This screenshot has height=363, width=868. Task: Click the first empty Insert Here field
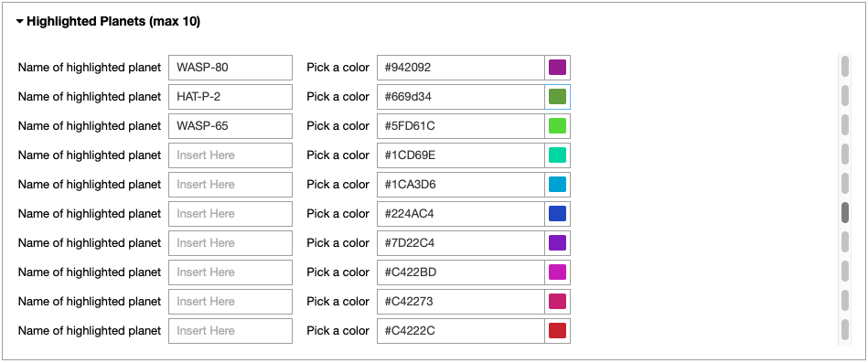tap(230, 155)
